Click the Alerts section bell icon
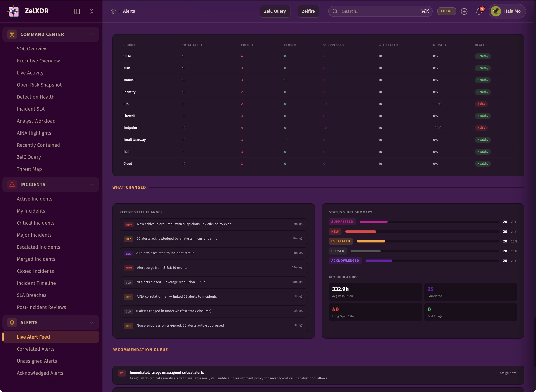The height and width of the screenshot is (392, 536). pos(12,323)
